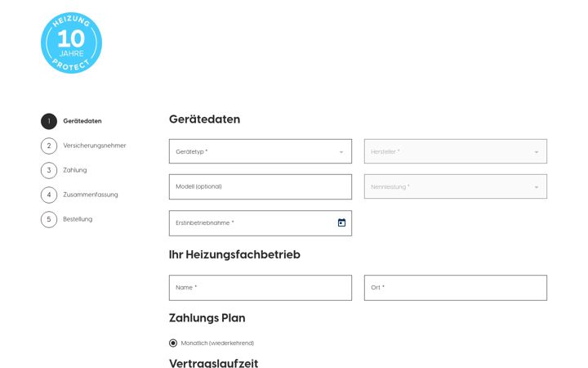Focus the Modell (optional) field

(261, 186)
